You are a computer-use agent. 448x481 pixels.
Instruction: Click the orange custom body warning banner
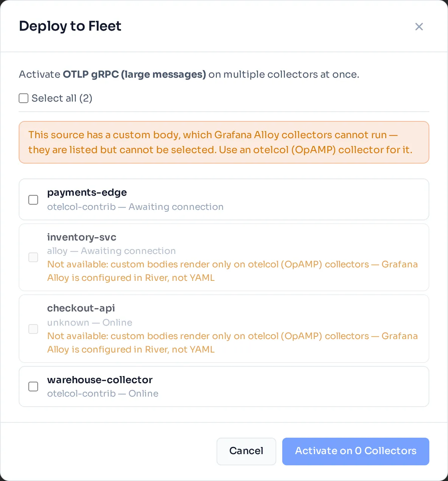pos(224,142)
